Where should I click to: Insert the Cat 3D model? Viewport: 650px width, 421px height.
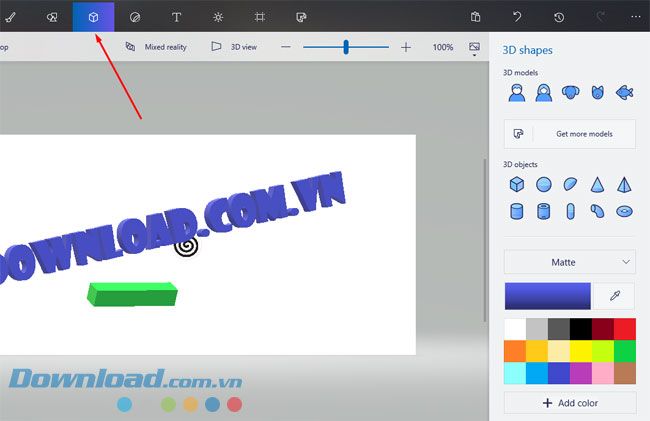coord(597,92)
